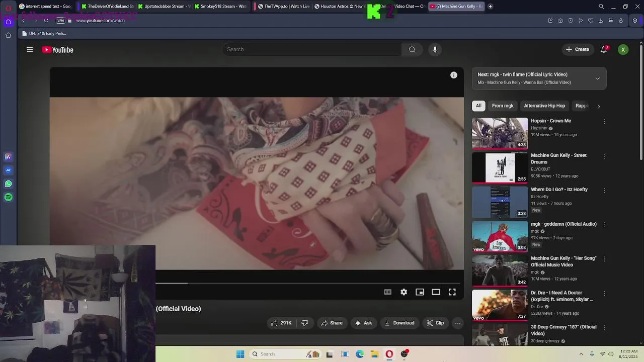Image resolution: width=644 pixels, height=362 pixels.
Task: Open File Explorer from taskbar
Action: point(374,354)
